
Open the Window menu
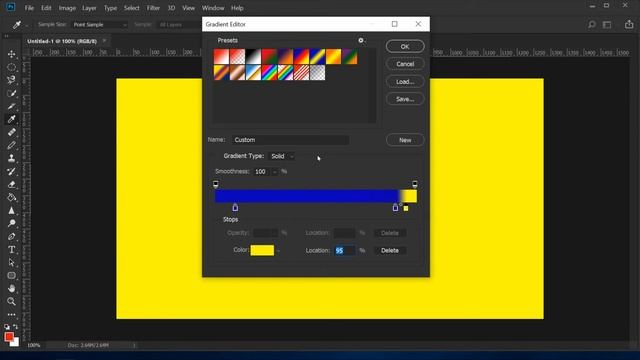pyautogui.click(x=213, y=8)
